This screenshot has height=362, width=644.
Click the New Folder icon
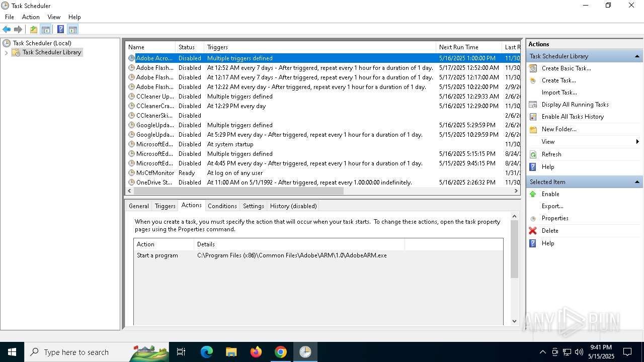[x=533, y=129]
